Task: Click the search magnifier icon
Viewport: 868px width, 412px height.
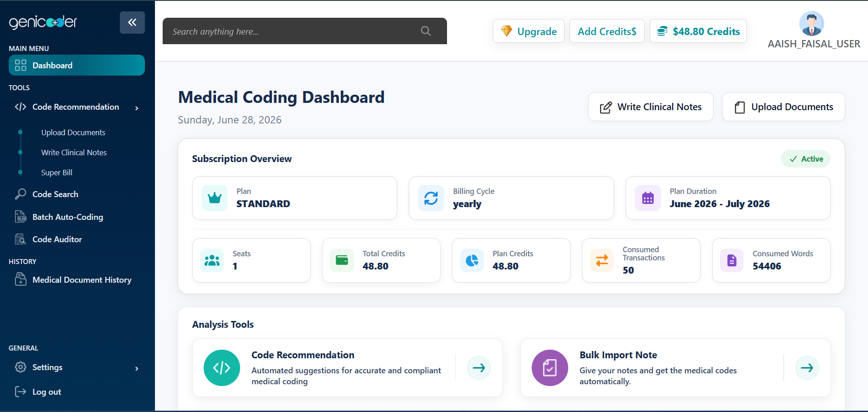Action: (426, 31)
